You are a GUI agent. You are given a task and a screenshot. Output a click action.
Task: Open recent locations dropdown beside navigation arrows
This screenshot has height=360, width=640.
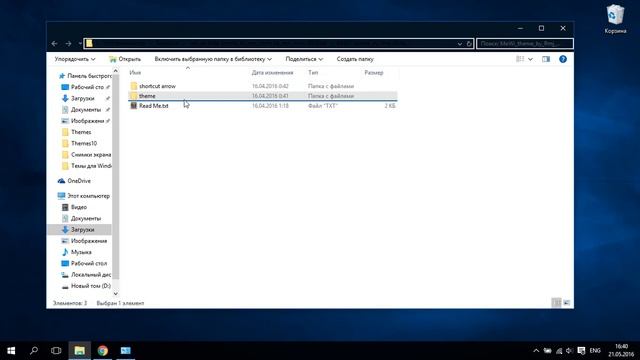pyautogui.click(x=80, y=44)
